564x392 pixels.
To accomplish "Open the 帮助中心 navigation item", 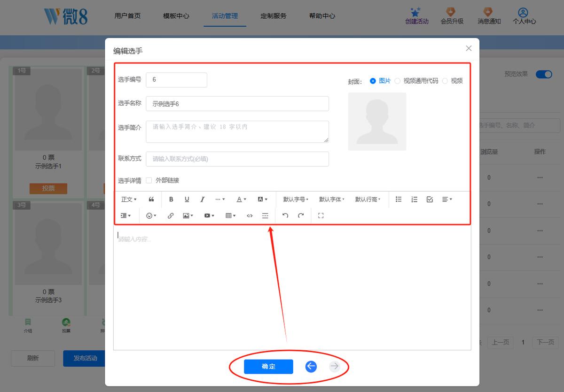I will coord(322,15).
